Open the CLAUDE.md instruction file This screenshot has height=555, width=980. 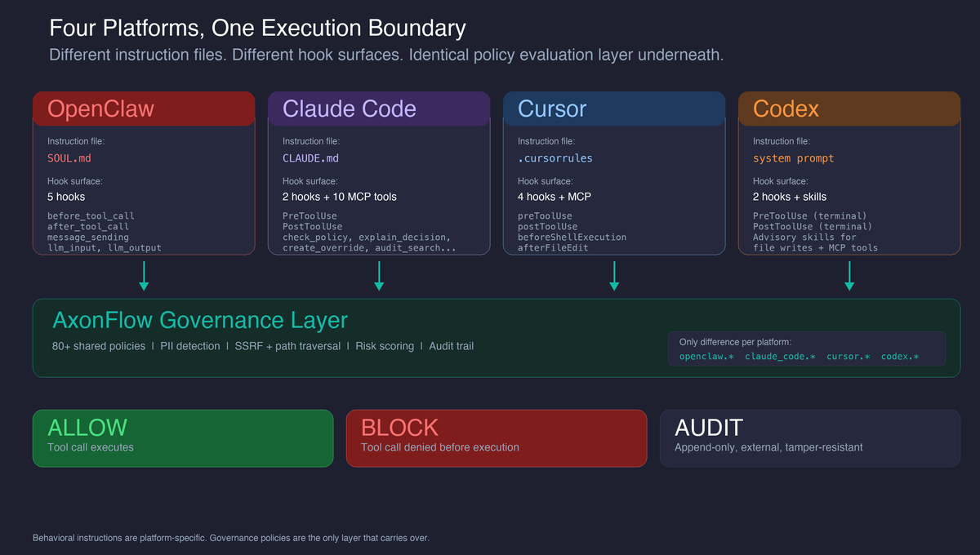[310, 158]
